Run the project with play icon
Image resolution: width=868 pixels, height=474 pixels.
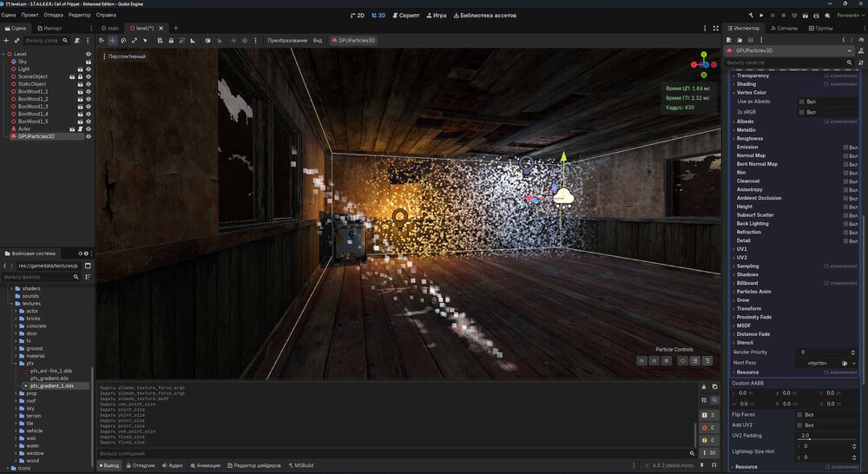coord(762,16)
